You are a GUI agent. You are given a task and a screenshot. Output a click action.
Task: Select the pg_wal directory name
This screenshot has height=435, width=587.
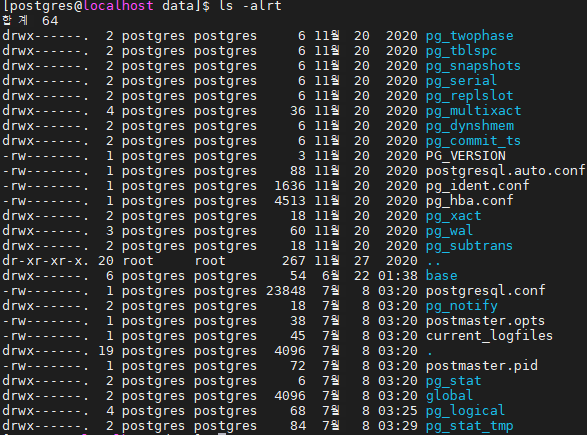tap(449, 231)
